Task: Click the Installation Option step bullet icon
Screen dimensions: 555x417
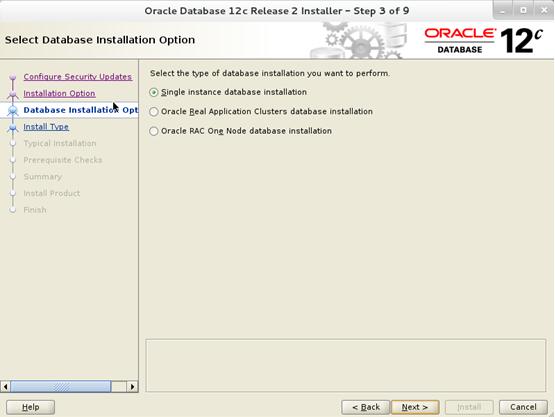Action: coord(13,94)
